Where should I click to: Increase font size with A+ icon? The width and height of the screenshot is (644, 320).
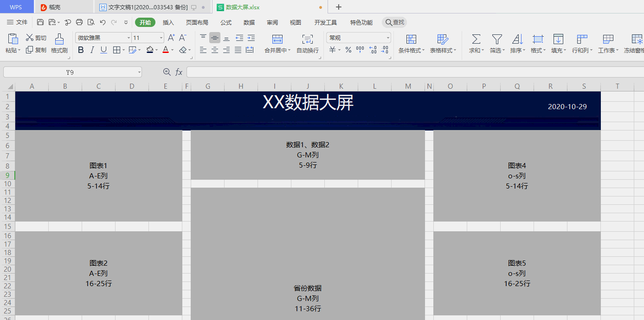pos(171,38)
